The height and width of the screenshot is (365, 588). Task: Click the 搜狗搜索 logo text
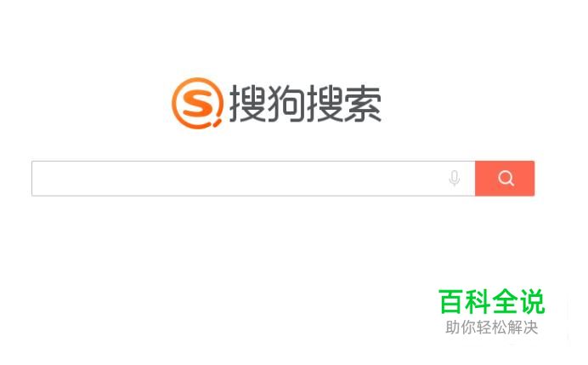[x=305, y=103]
